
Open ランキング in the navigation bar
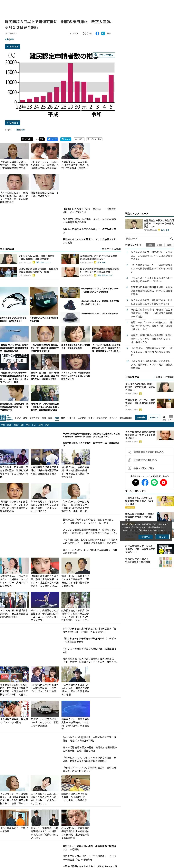pos(35,418)
